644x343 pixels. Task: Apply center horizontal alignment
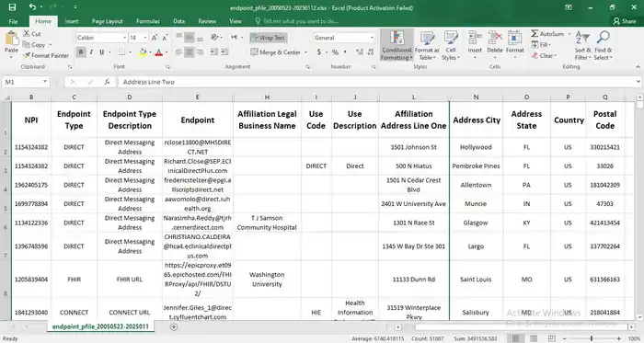189,52
